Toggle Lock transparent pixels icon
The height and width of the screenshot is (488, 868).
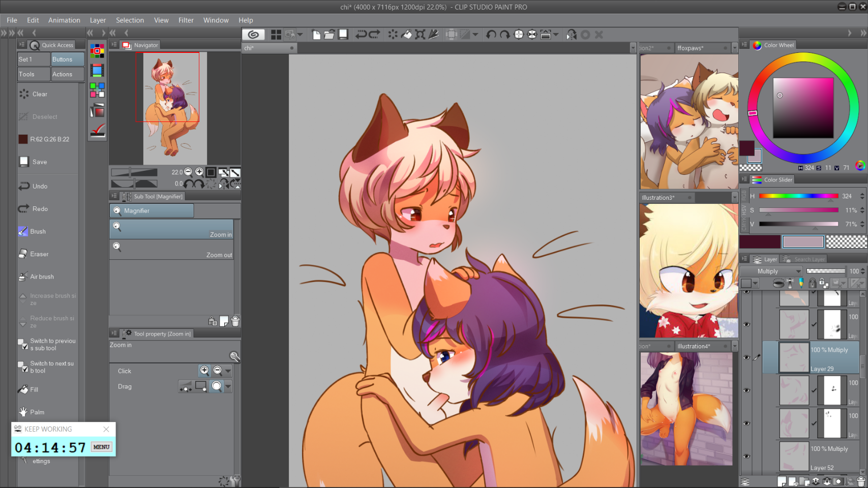[823, 283]
